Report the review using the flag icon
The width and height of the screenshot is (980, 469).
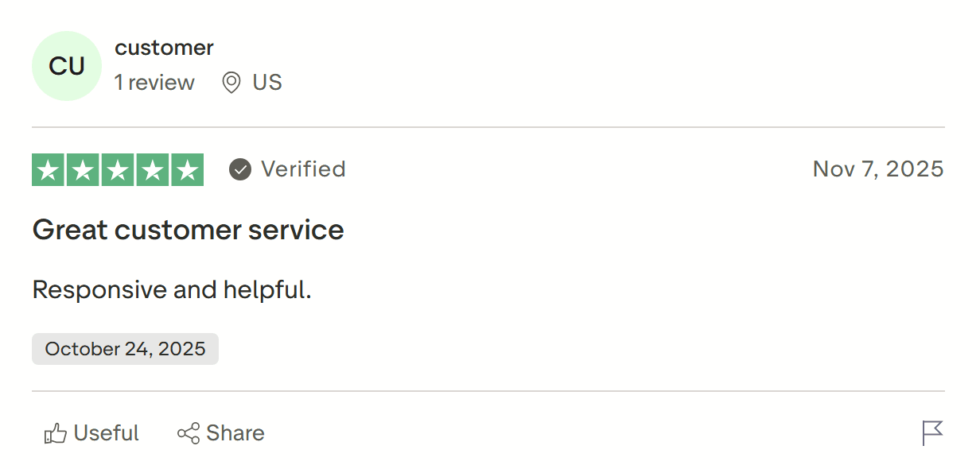[931, 433]
